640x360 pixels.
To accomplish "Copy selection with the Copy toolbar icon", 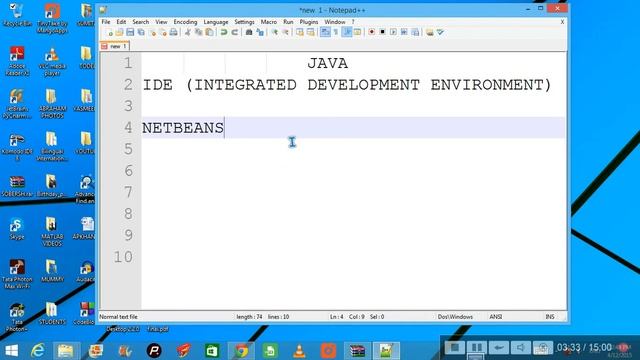I will (x=198, y=32).
